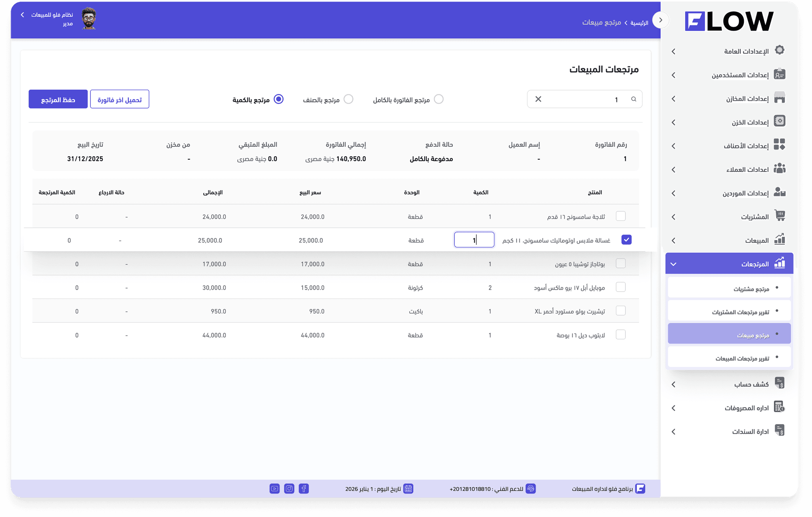Expand the account statement section
This screenshot has height=517, width=812.
coord(674,384)
